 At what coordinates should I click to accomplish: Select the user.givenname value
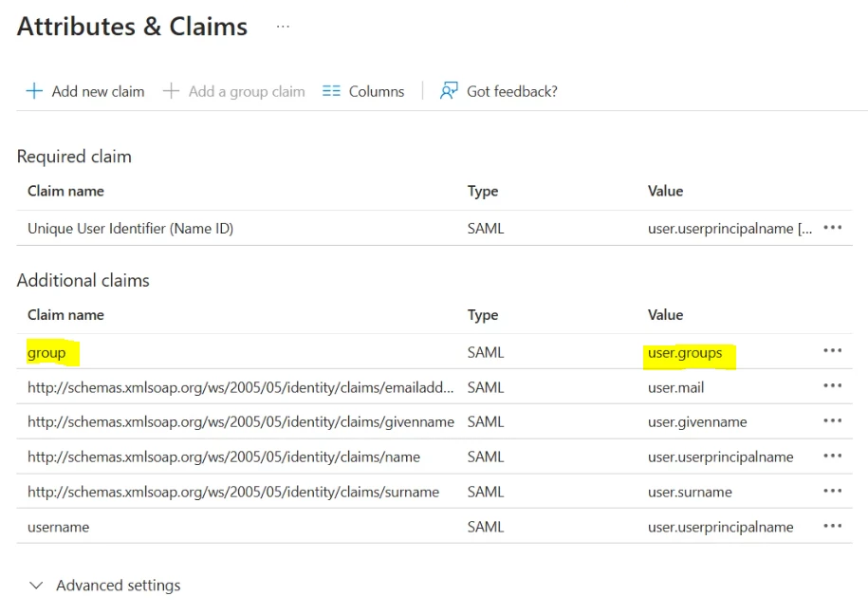click(697, 422)
